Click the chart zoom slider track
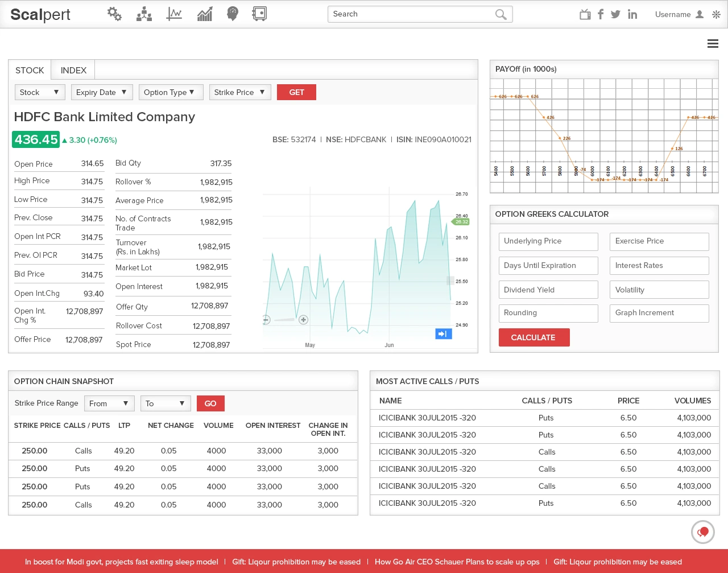 click(x=284, y=320)
